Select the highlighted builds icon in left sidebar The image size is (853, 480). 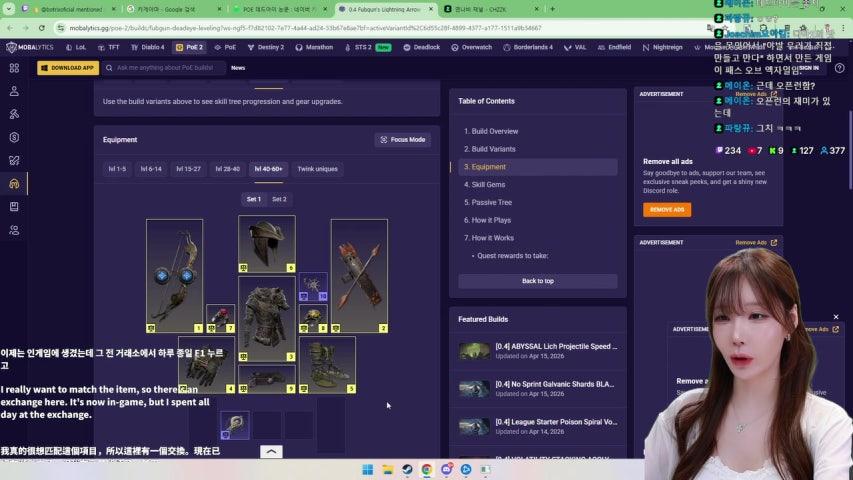[14, 184]
